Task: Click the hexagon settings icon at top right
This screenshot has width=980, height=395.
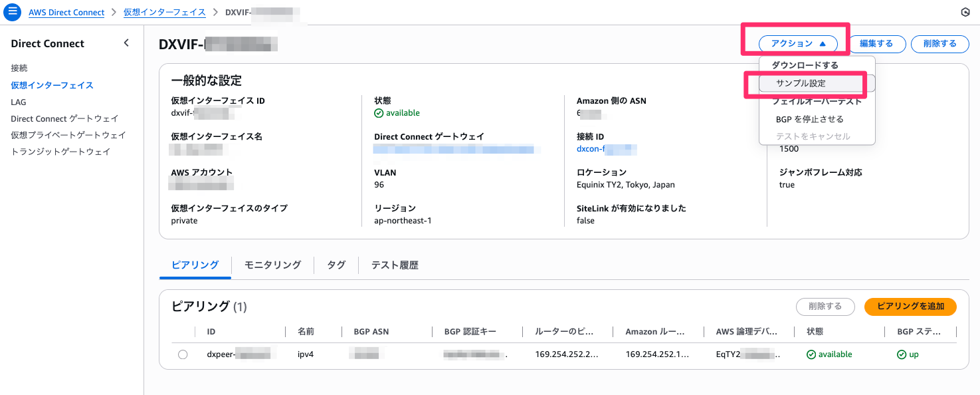Action: point(965,12)
